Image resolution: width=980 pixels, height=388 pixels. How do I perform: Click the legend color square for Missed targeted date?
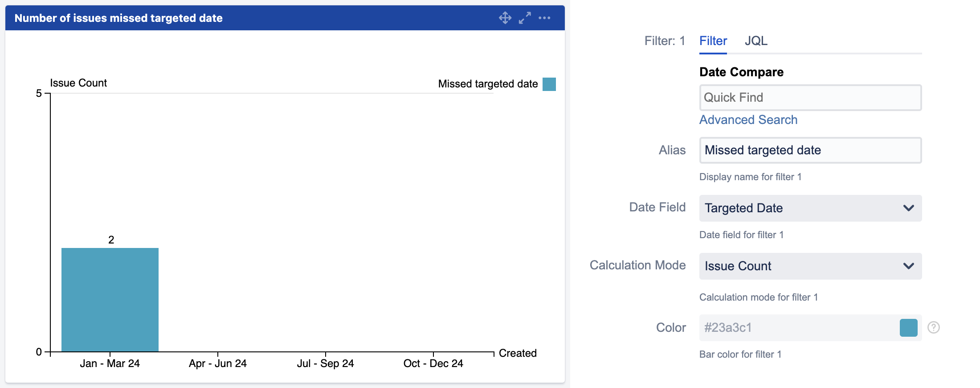click(549, 84)
